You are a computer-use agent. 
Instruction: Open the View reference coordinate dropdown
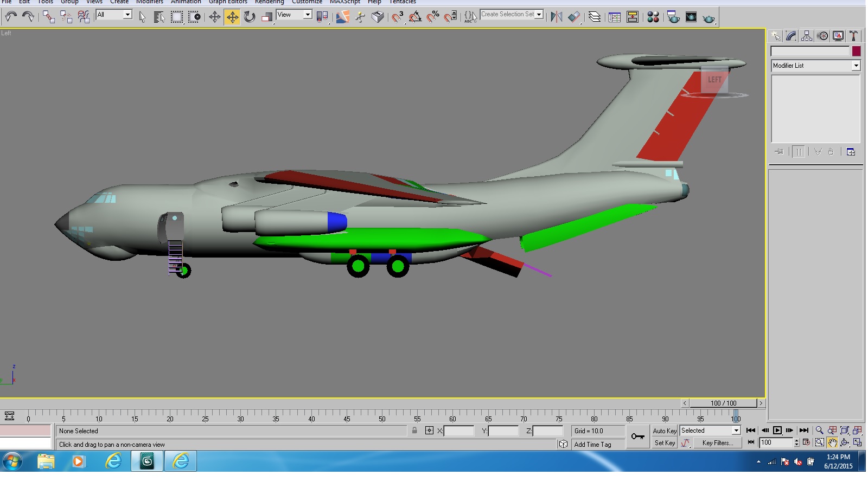coord(294,15)
